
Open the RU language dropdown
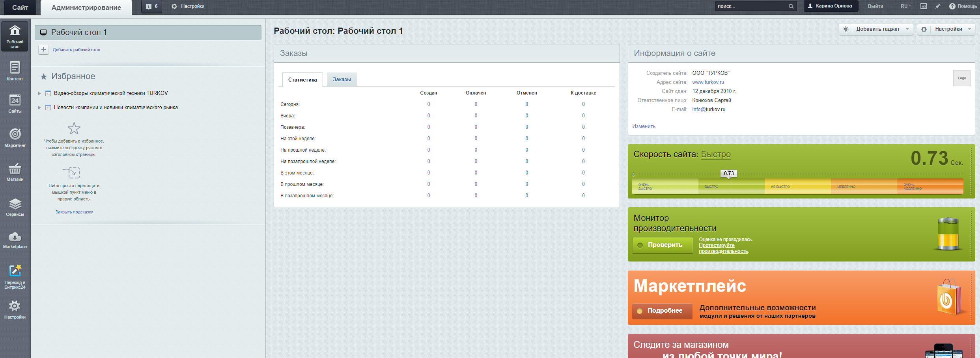[x=905, y=6]
